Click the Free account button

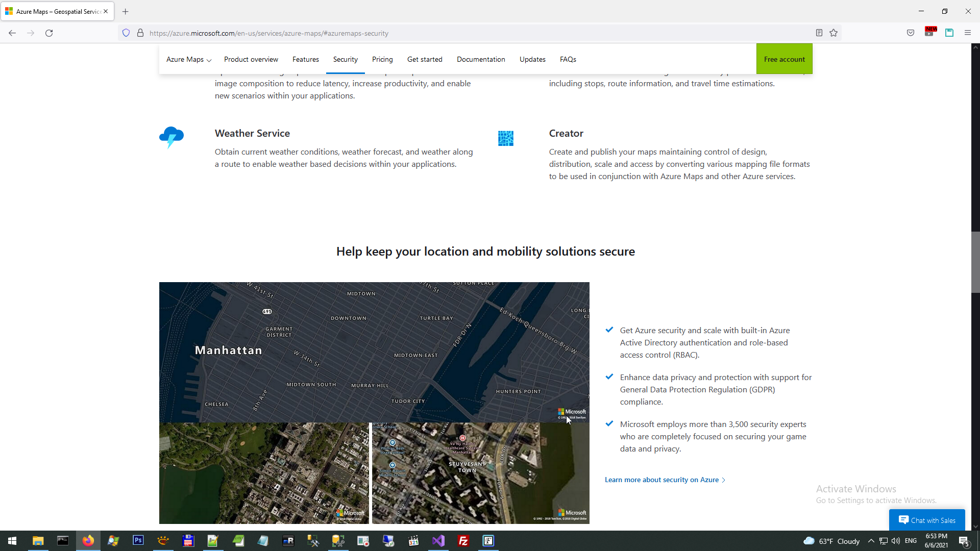pos(784,59)
